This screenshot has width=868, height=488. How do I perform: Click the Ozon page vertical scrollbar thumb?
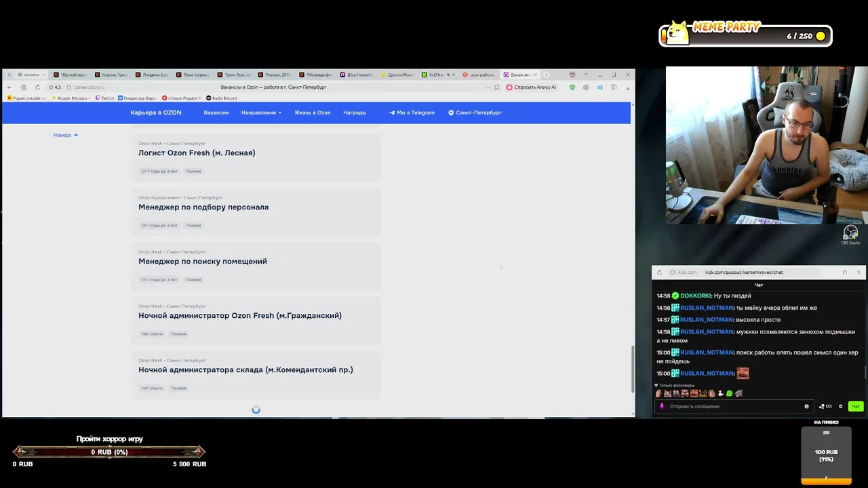point(633,369)
